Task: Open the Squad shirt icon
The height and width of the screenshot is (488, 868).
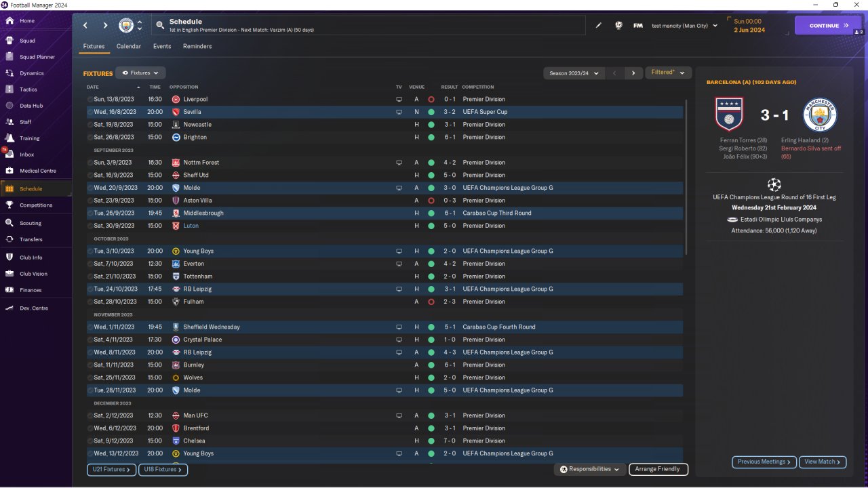Action: click(x=9, y=41)
